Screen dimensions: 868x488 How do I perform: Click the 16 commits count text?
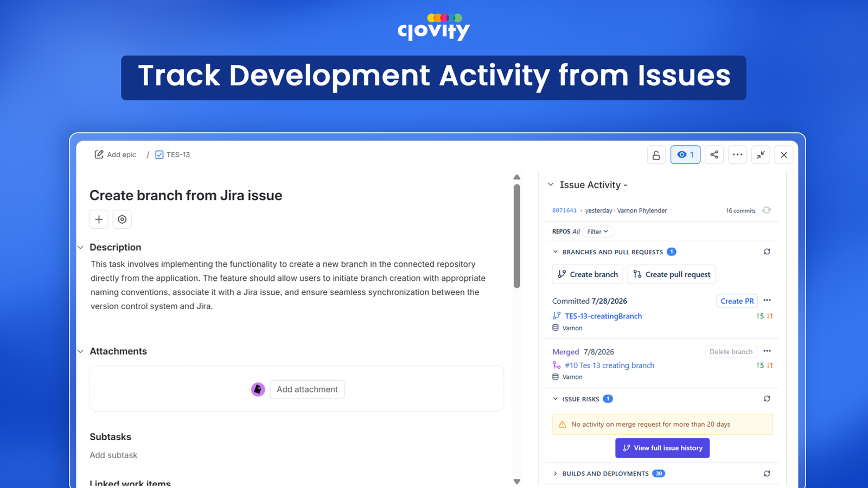click(x=741, y=210)
